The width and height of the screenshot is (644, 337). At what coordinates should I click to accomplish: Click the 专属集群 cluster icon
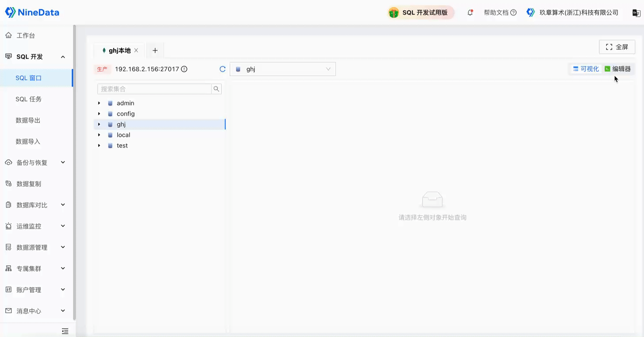click(8, 268)
